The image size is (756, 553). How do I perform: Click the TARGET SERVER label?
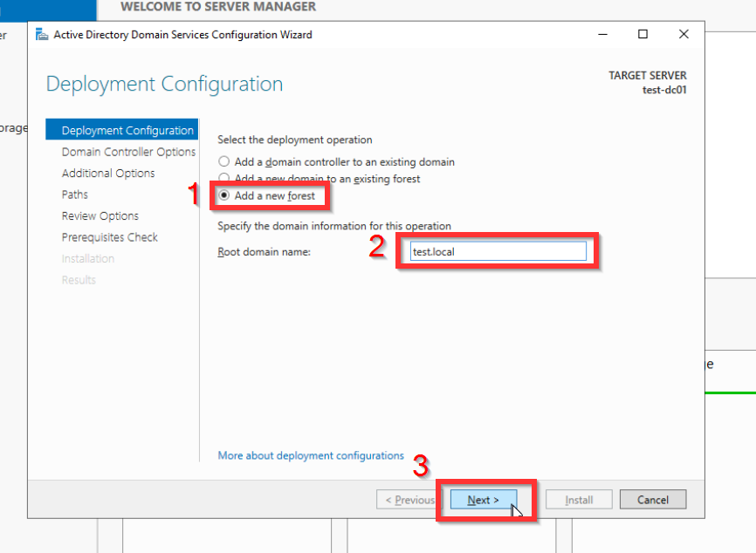(x=648, y=76)
